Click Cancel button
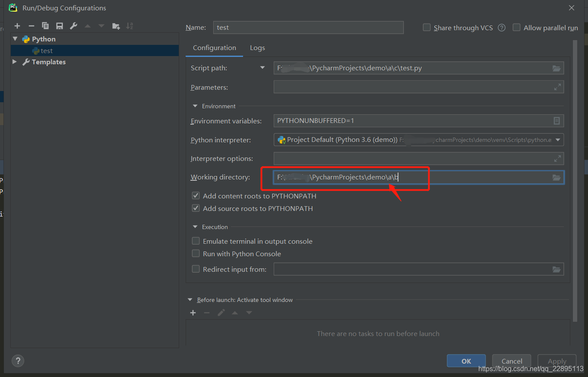The image size is (588, 377). (x=512, y=361)
